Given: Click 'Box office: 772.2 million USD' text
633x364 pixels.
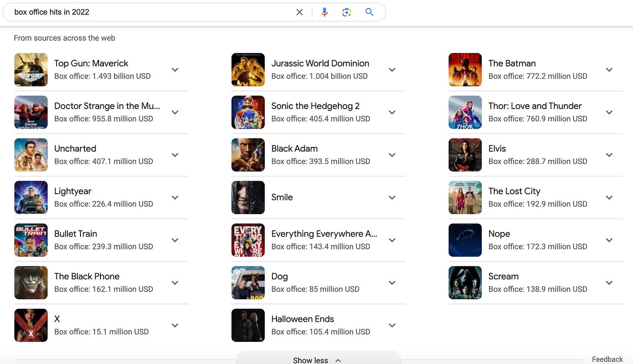Looking at the screenshot, I should [x=538, y=76].
